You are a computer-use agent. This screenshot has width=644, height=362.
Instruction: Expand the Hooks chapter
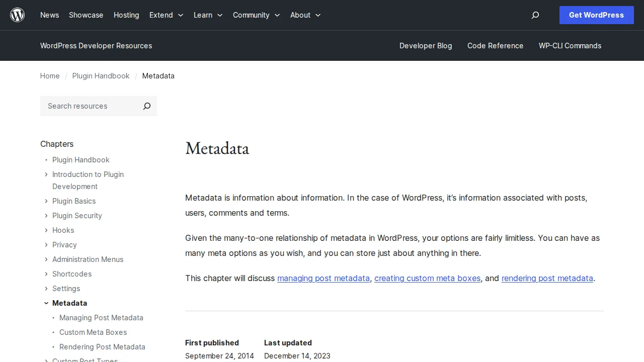pos(46,230)
